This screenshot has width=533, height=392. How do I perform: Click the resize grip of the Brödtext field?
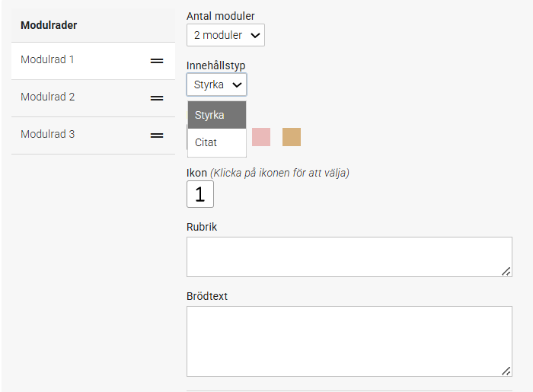click(506, 371)
